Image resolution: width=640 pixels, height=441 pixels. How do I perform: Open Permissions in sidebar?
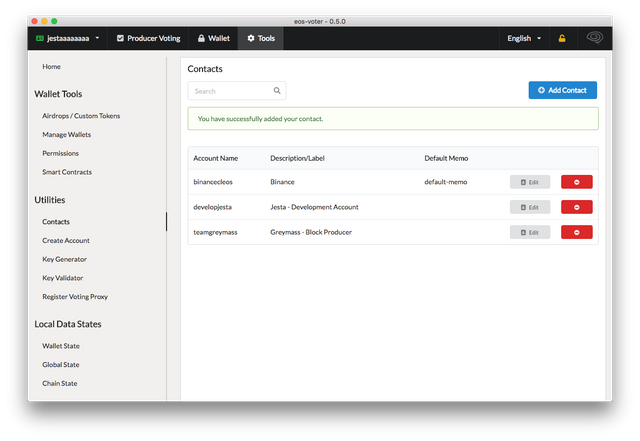point(60,154)
